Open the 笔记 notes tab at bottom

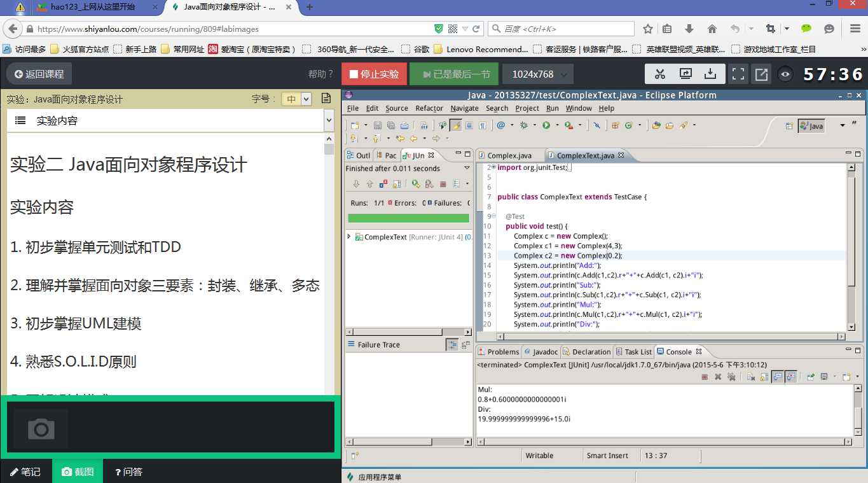pos(25,472)
